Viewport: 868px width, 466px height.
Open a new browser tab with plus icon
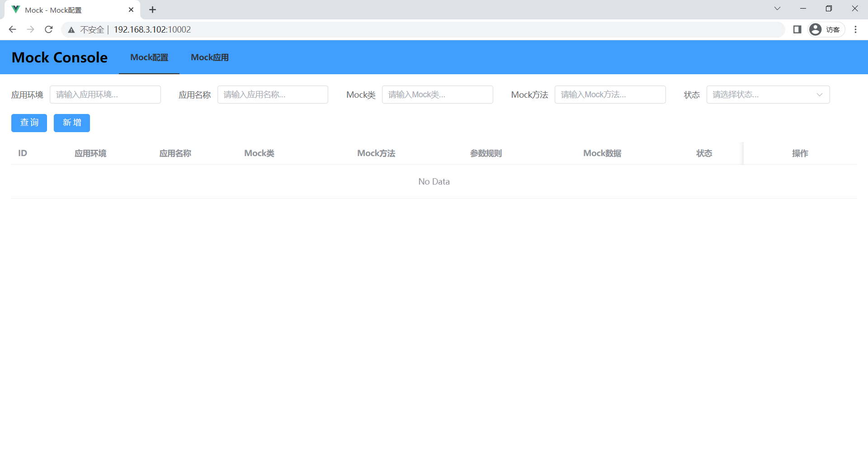click(152, 10)
